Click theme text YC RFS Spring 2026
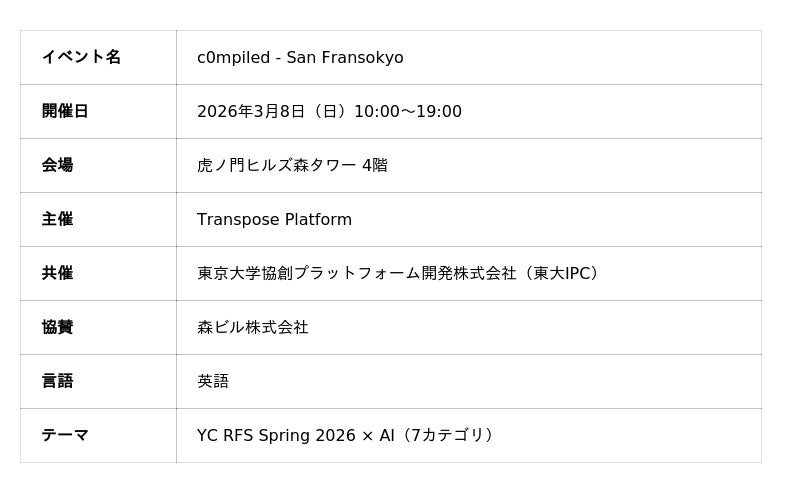 [x=275, y=436]
